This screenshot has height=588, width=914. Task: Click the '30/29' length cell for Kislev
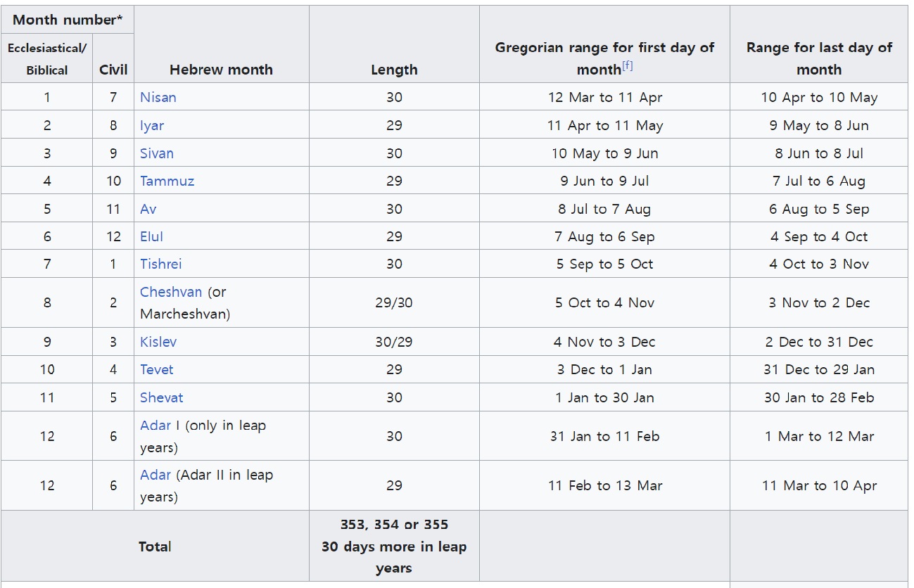coord(394,342)
